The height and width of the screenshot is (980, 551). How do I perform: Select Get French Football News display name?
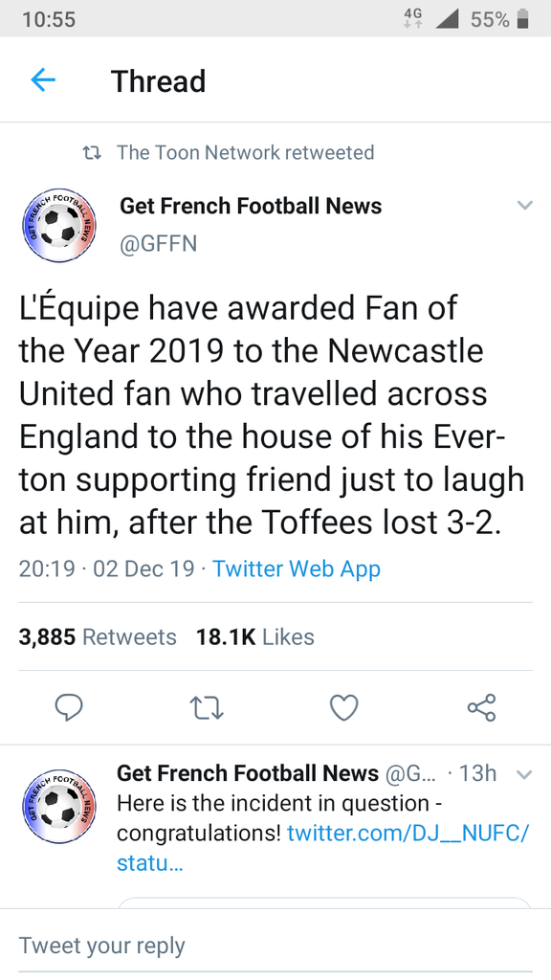(251, 206)
